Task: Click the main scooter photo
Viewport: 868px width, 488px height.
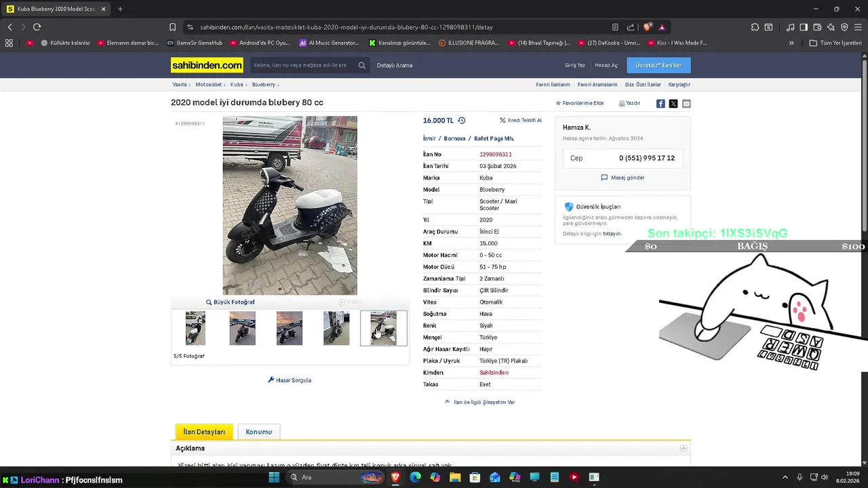Action: pyautogui.click(x=290, y=205)
